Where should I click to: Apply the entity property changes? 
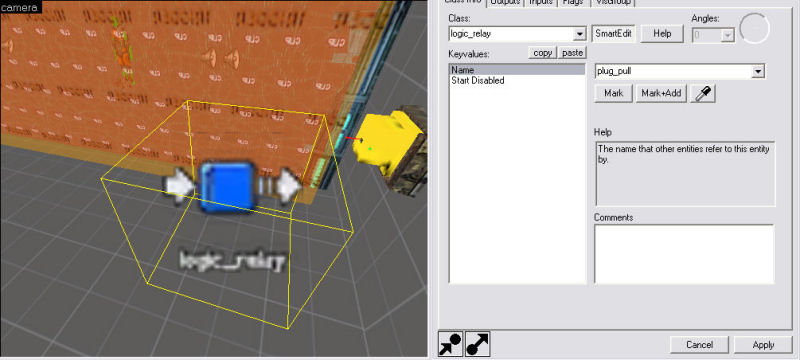point(763,345)
